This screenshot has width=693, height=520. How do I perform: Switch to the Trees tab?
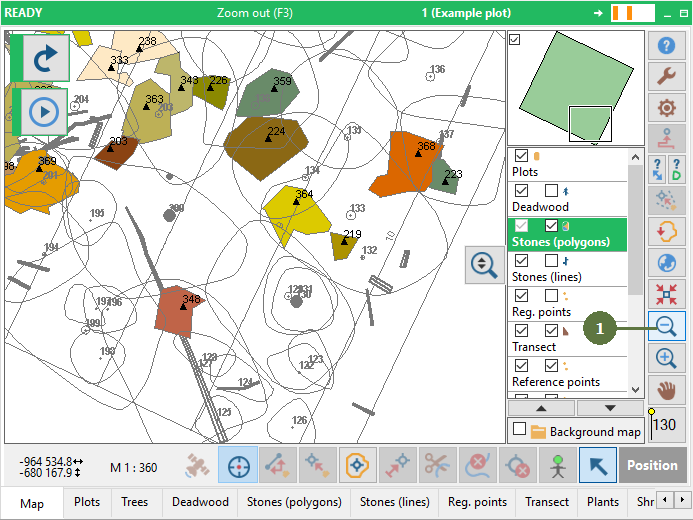135,502
